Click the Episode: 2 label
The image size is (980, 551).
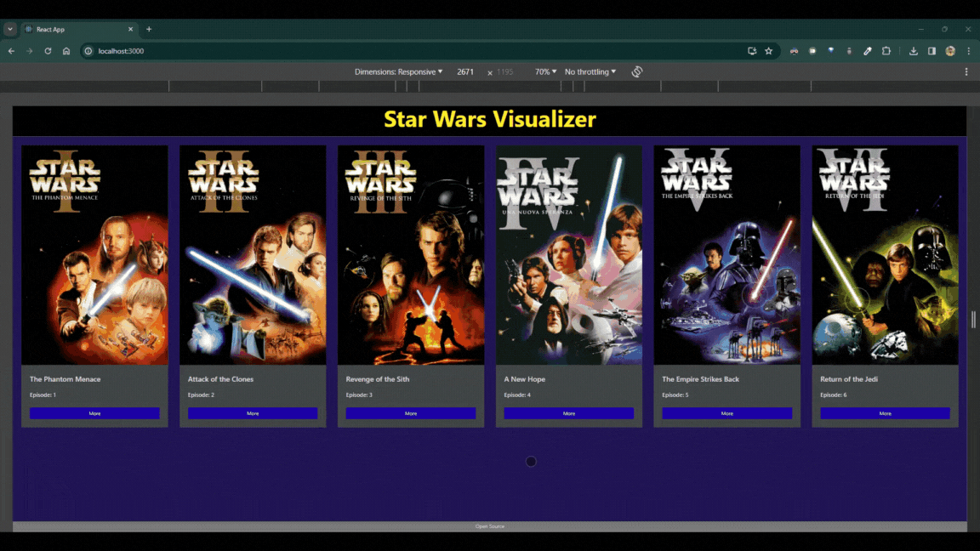pyautogui.click(x=202, y=395)
